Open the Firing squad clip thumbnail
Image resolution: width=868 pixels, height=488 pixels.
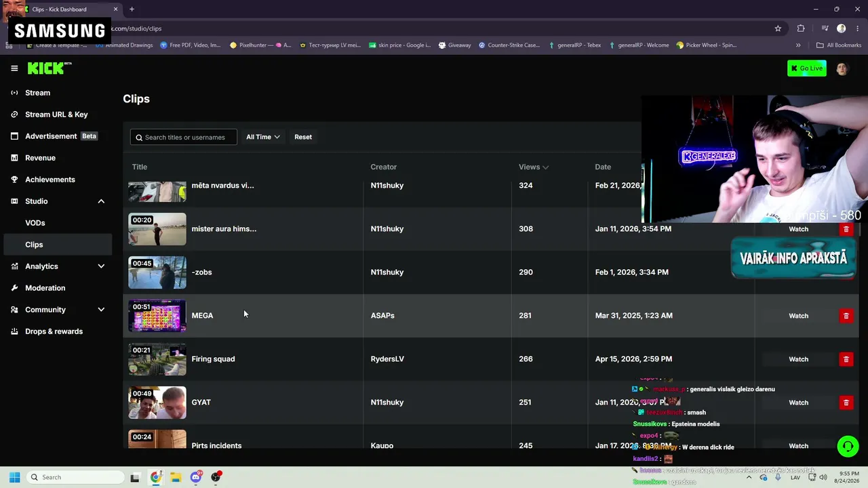tap(157, 359)
